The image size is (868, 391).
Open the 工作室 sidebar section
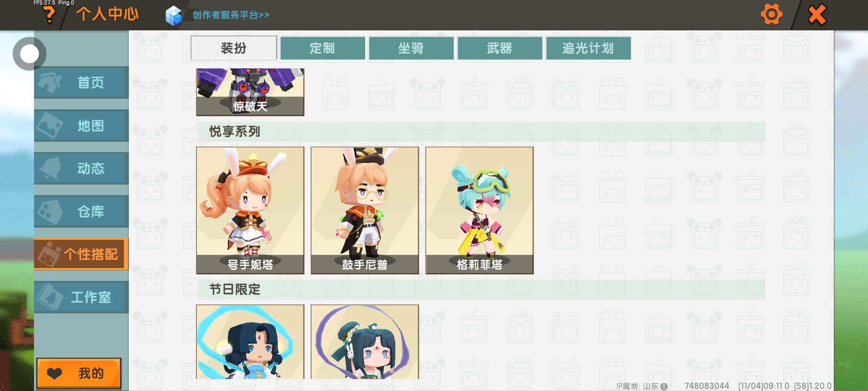click(81, 297)
